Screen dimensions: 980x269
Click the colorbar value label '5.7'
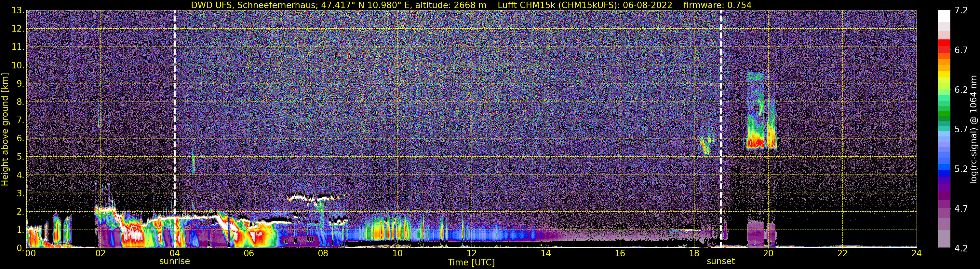(961, 130)
